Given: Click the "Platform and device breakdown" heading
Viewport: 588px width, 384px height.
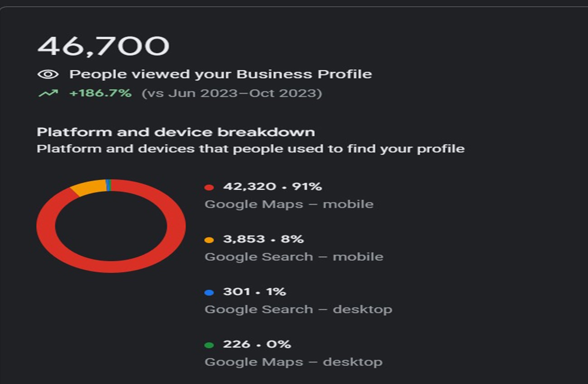Looking at the screenshot, I should point(176,132).
